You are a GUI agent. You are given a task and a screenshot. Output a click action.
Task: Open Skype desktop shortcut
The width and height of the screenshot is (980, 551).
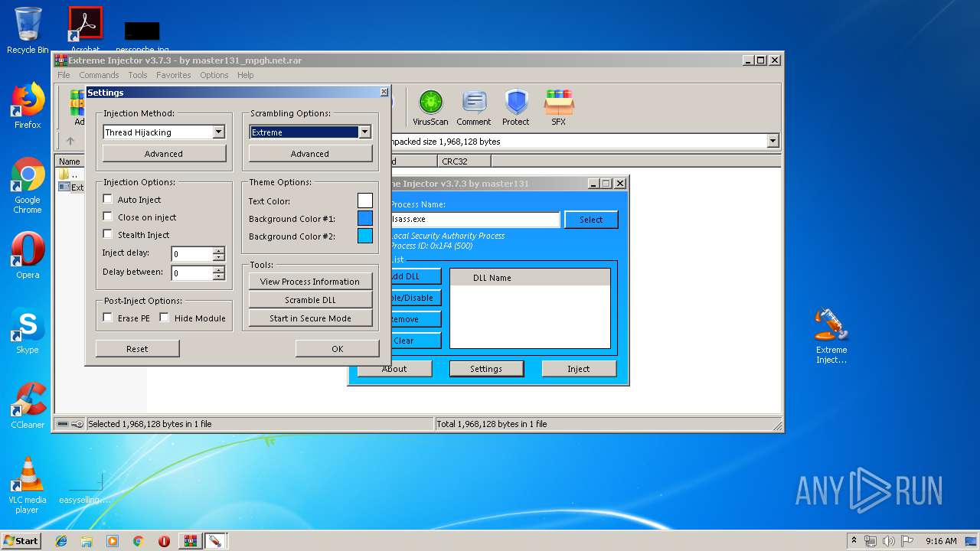pyautogui.click(x=28, y=331)
